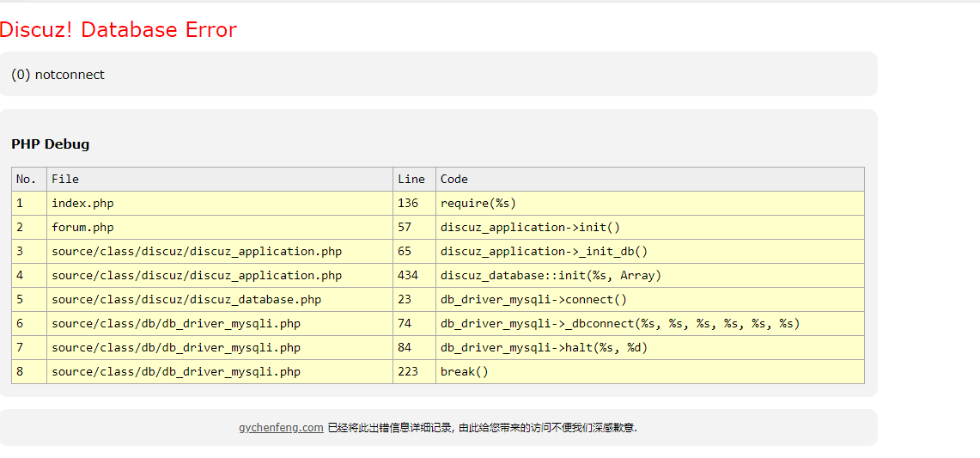Click the (0) notconnect error message
The height and width of the screenshot is (458, 980).
click(58, 75)
